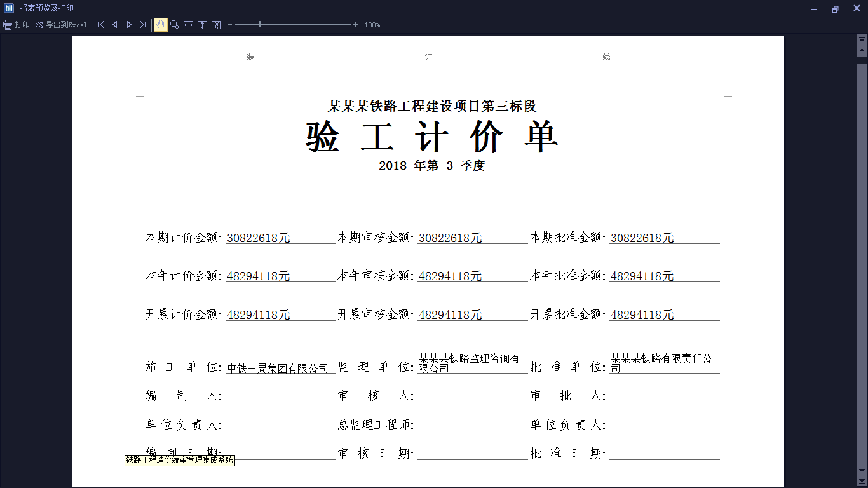This screenshot has width=868, height=488.
Task: Click 本年审核金额 value 48294118元
Action: pos(451,276)
